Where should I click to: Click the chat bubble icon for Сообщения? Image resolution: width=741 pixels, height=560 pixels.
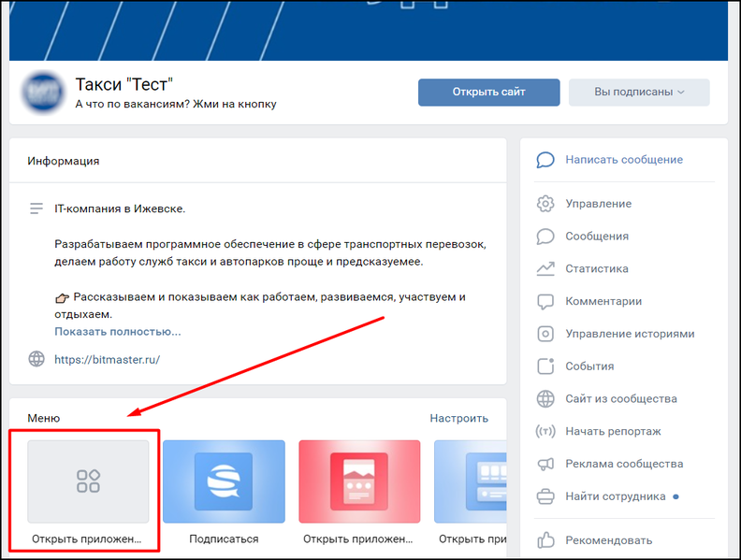[545, 237]
